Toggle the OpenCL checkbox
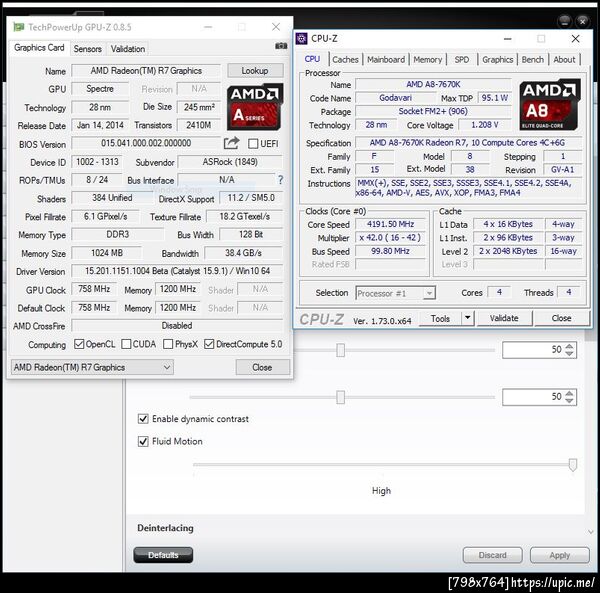 [79, 344]
